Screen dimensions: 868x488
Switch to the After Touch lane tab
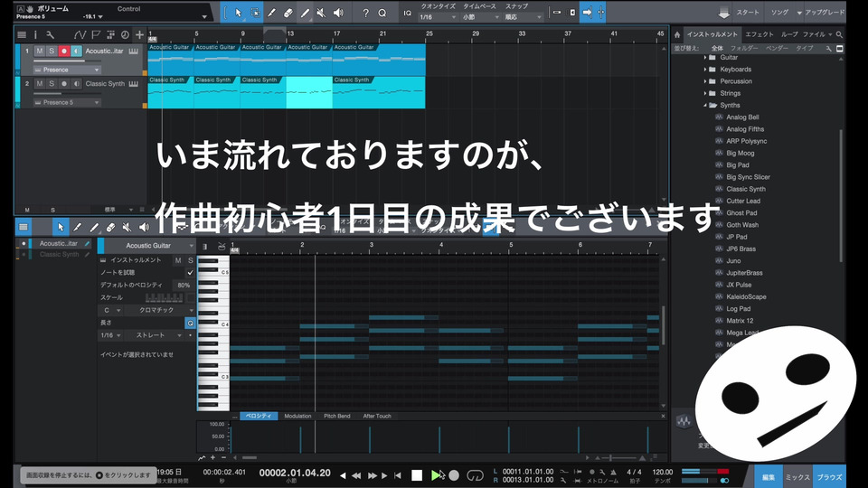(x=377, y=416)
